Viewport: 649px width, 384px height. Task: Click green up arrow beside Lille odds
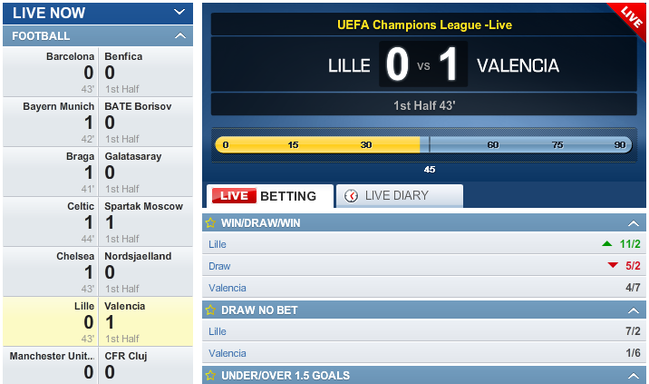607,244
